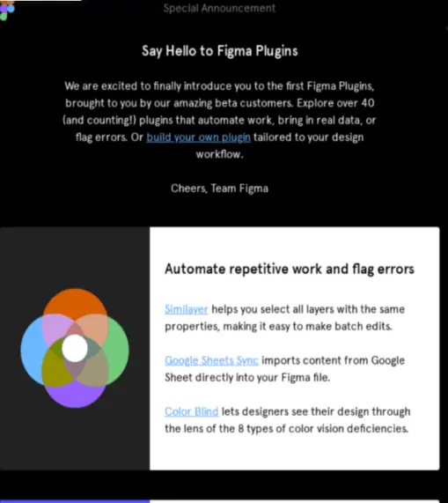Open the Color Blind plugin link
Viewport: 448px width, 503px height.
192,411
